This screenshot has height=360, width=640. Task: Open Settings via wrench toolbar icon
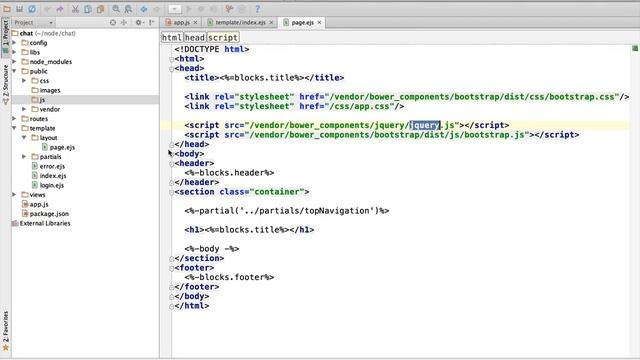point(229,9)
